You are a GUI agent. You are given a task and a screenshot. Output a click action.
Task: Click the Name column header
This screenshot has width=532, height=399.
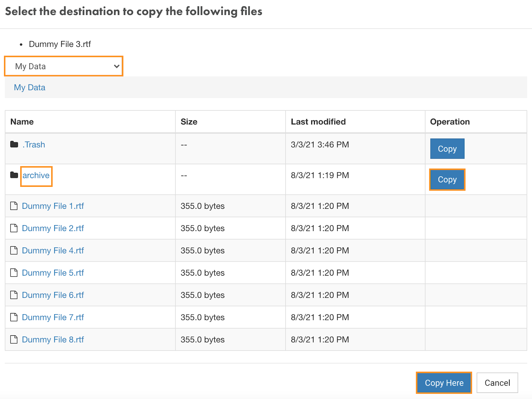coord(22,122)
